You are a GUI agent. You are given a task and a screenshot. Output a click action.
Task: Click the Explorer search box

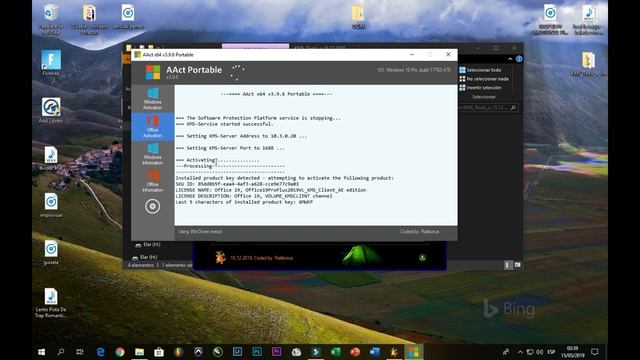click(488, 108)
